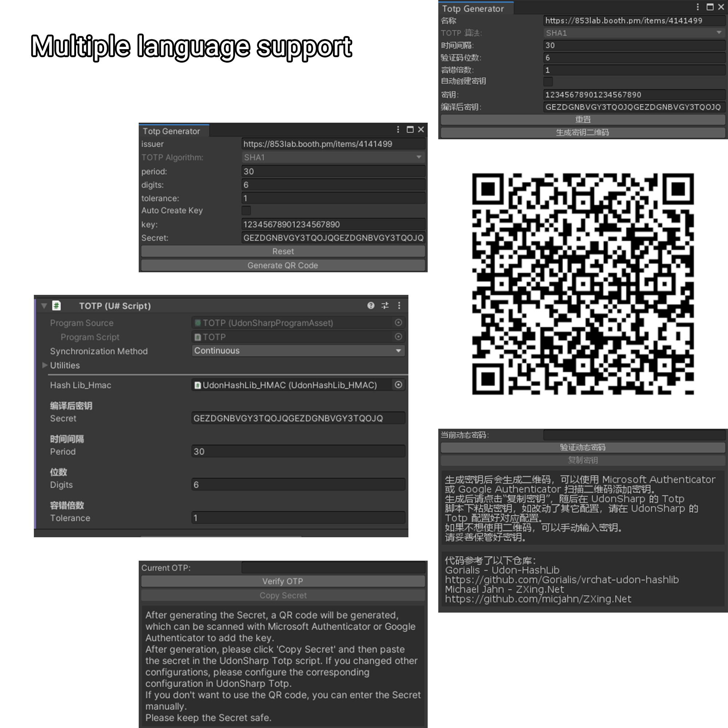The height and width of the screenshot is (728, 728).
Task: Click the TOTP script icon in Program Script field
Action: coord(198,336)
